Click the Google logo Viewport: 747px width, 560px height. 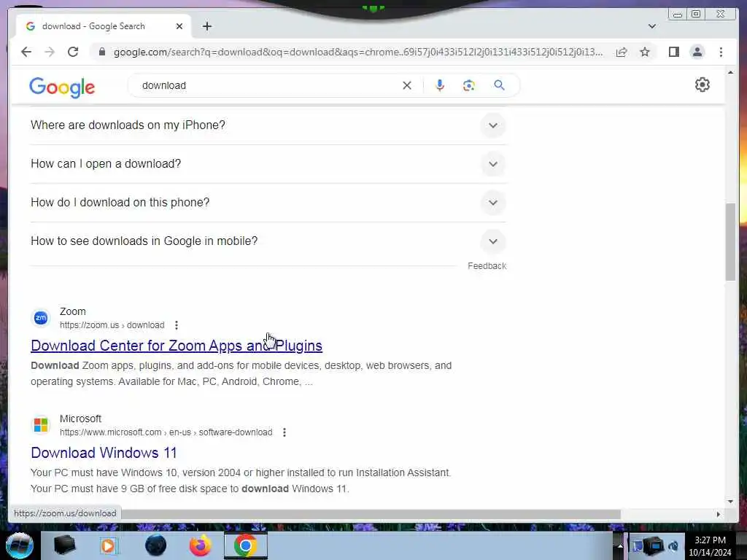62,87
